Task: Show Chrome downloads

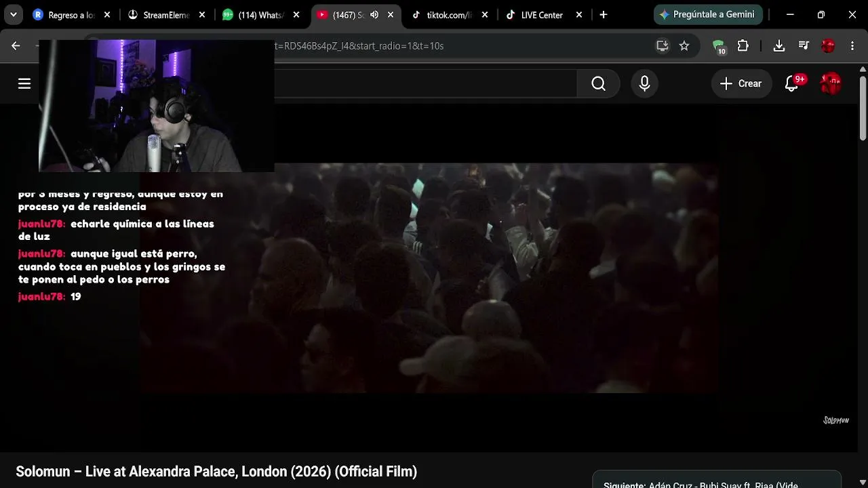Action: [779, 45]
